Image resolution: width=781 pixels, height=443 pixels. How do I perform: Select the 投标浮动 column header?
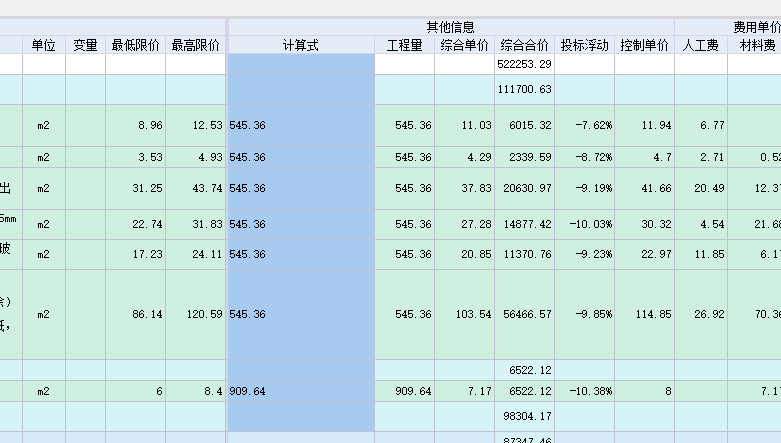(x=585, y=45)
